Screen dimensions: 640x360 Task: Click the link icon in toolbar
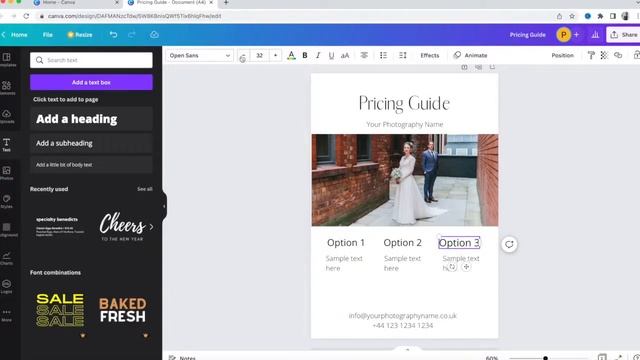point(618,55)
